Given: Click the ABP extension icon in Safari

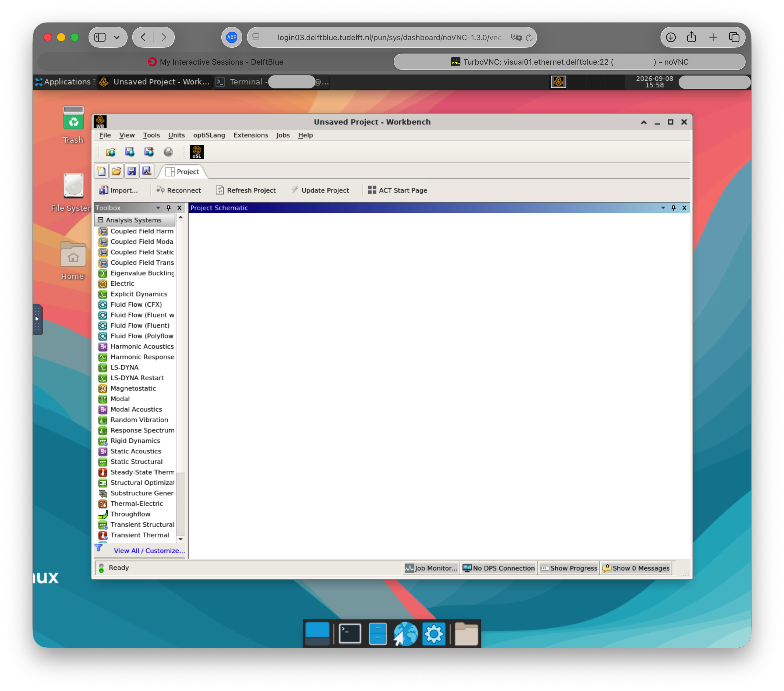Looking at the screenshot, I should coord(232,37).
